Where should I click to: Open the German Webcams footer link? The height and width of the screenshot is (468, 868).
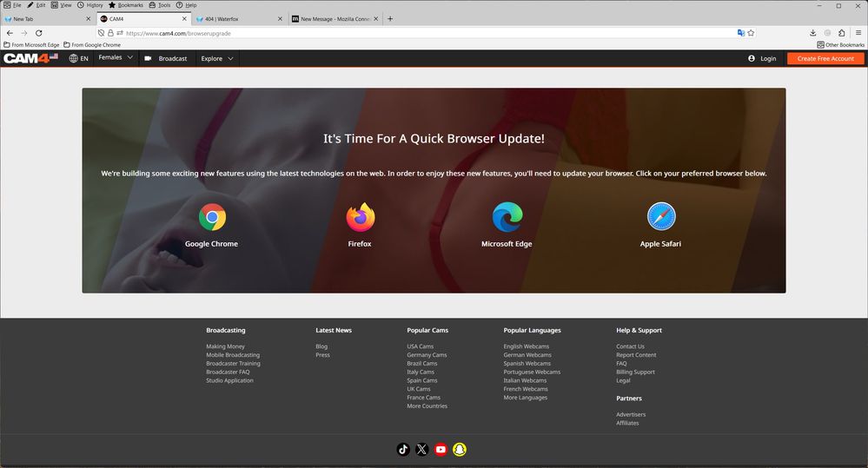click(527, 355)
